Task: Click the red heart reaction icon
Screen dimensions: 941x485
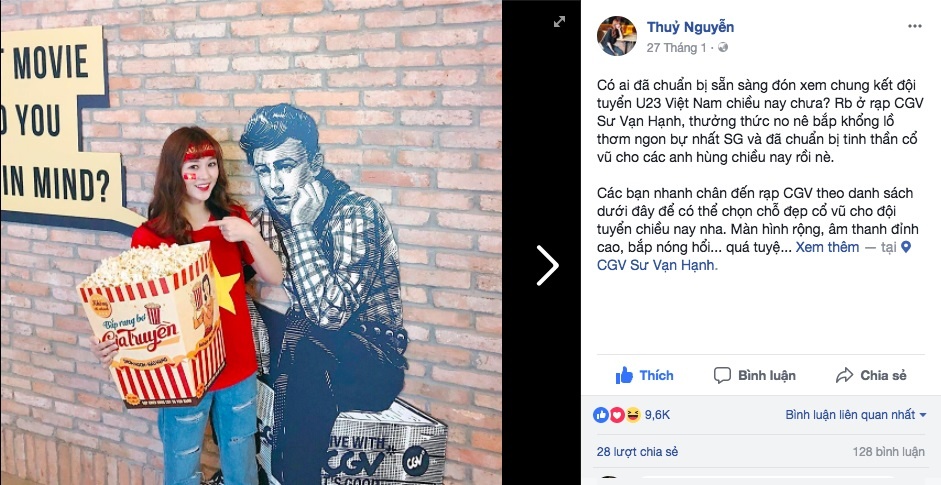Action: (617, 415)
